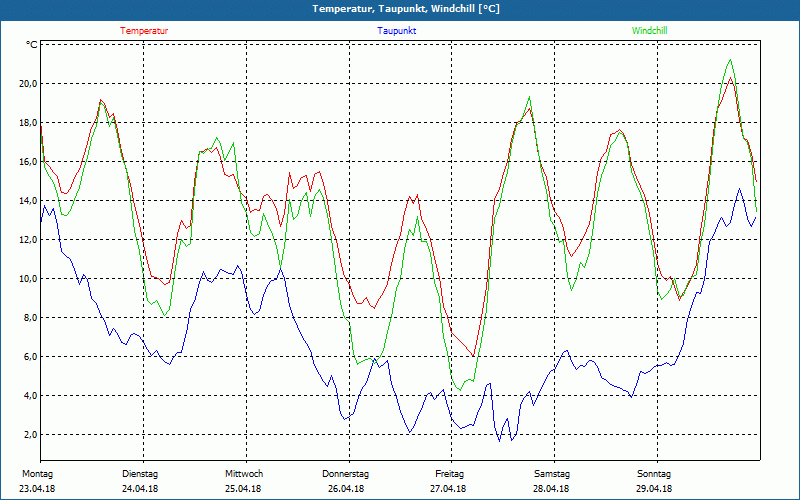Screen dimensions: 800x500
Task: Click the date 27.04.18
Action: [448, 489]
